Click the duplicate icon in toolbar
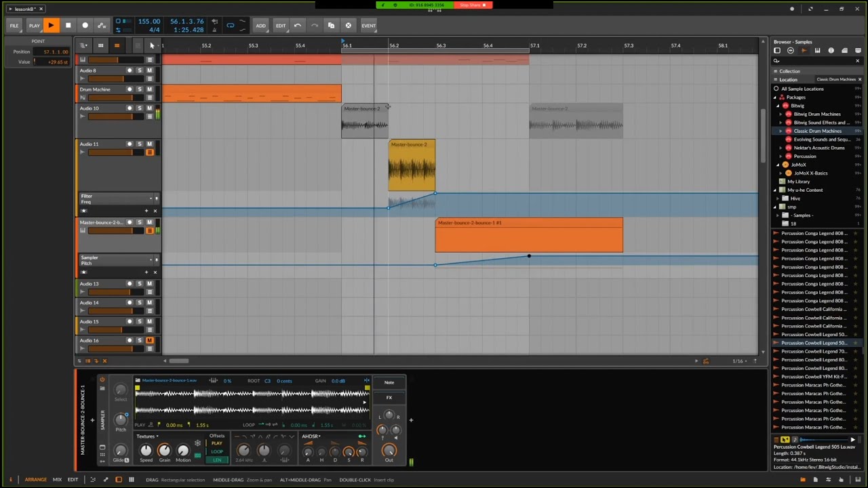 coord(331,26)
